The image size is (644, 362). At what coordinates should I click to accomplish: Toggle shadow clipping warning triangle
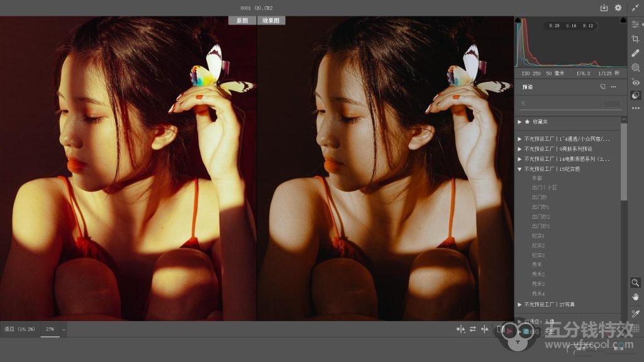coord(518,20)
